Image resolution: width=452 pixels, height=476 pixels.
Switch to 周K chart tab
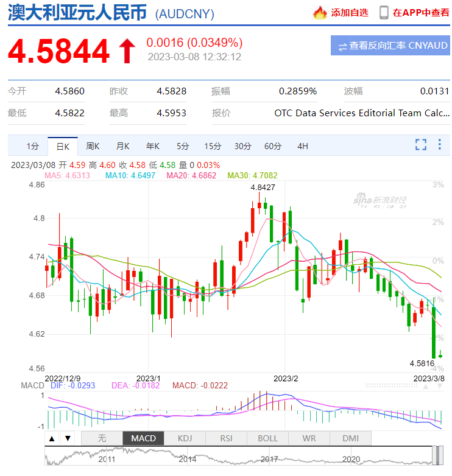point(93,146)
